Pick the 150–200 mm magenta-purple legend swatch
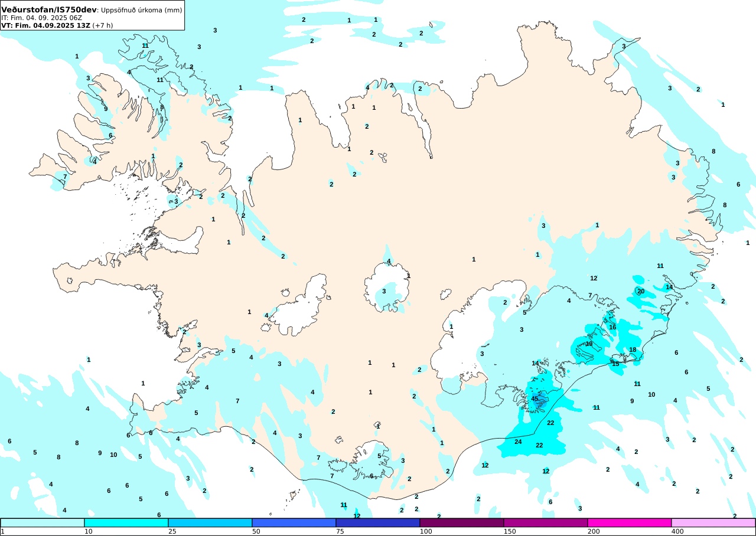 (x=546, y=522)
